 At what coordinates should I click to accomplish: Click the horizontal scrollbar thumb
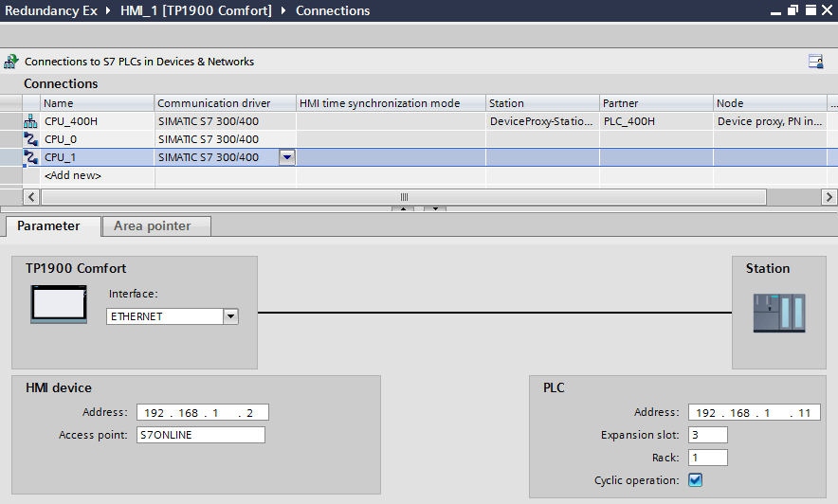coord(404,197)
